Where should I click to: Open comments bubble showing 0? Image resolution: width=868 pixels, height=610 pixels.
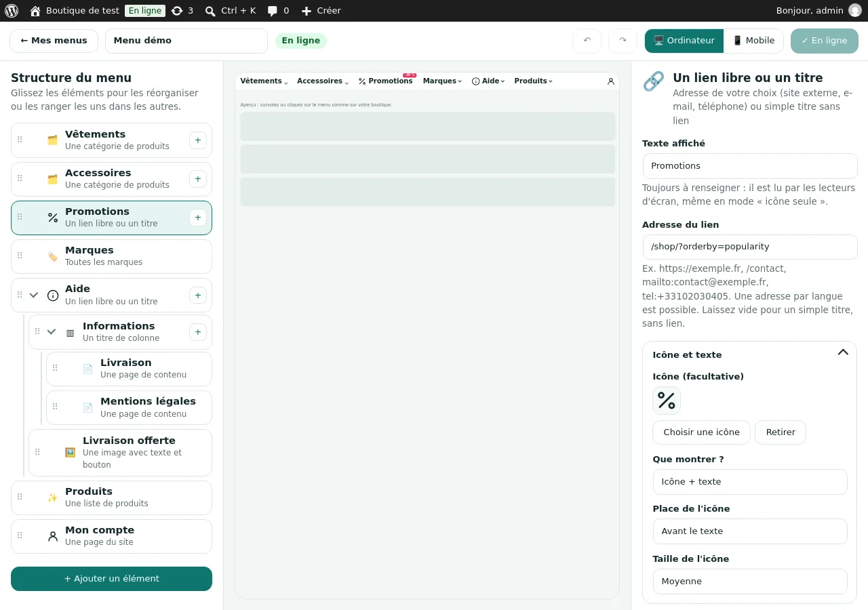pyautogui.click(x=278, y=11)
